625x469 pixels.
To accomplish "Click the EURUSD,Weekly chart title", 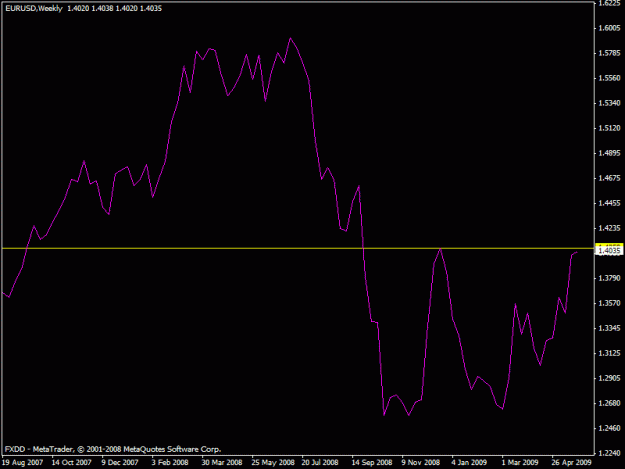I will 34,8.
